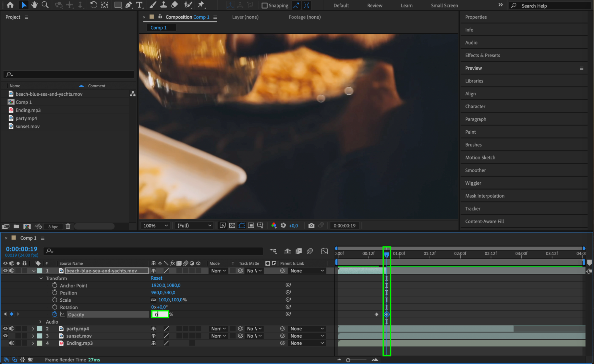Screen dimensions: 594x364
Task: Click the Reset link for Transform
Action: pyautogui.click(x=156, y=278)
